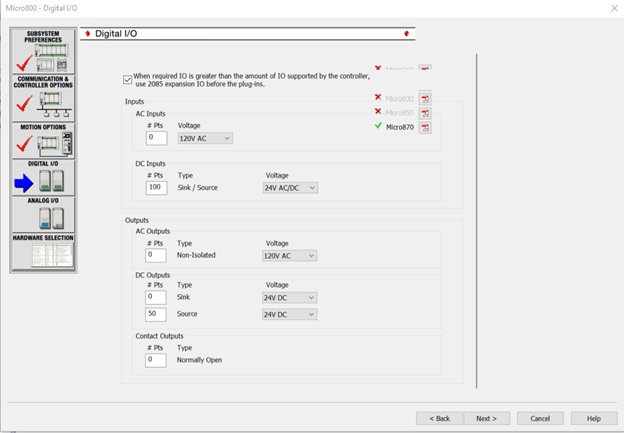This screenshot has height=433, width=624.
Task: Click the AC Outputs points field
Action: coord(156,255)
